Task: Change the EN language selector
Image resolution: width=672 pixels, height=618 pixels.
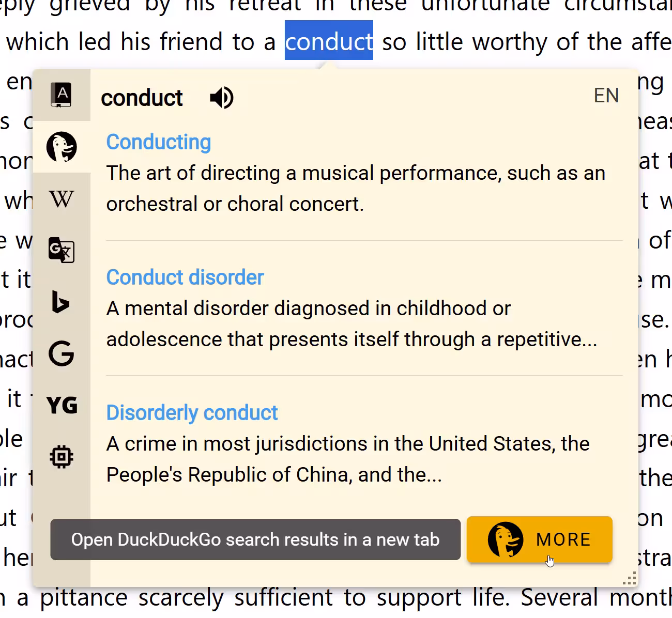Action: [606, 96]
